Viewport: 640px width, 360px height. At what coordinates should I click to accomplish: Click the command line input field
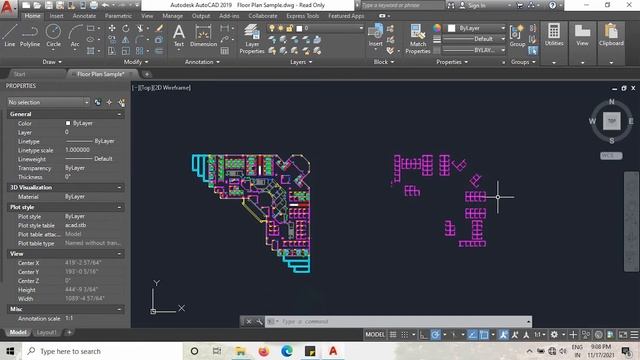(x=398, y=322)
